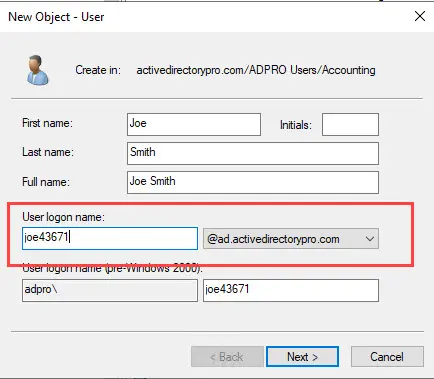This screenshot has width=434, height=379.
Task: Click the 'User logon name:' label
Action: [x=63, y=217]
